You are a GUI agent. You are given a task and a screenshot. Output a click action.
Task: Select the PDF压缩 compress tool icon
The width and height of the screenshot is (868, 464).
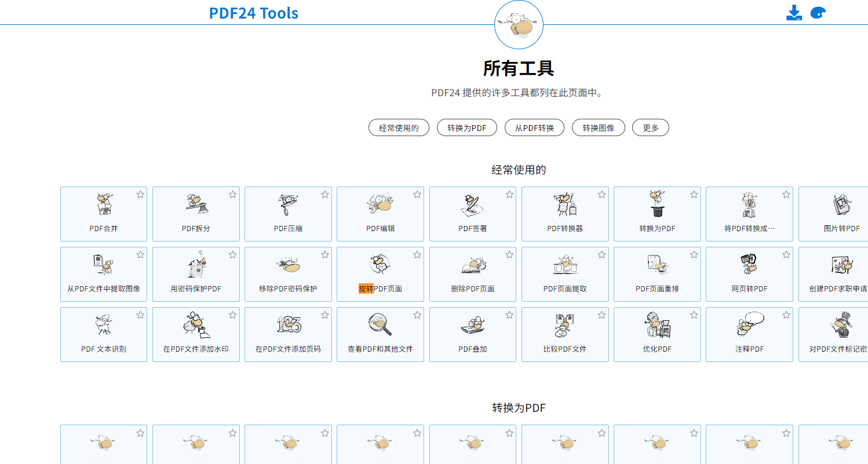tap(288, 204)
